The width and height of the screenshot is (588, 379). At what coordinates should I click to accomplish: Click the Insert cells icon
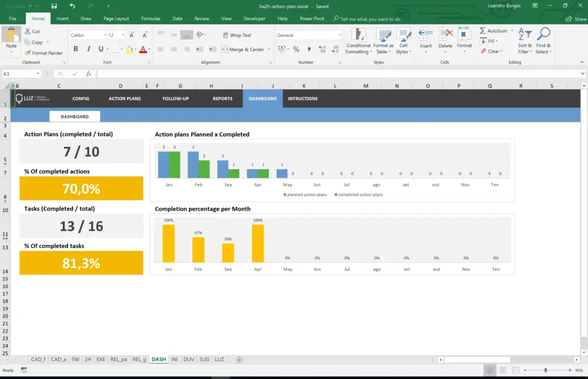425,34
